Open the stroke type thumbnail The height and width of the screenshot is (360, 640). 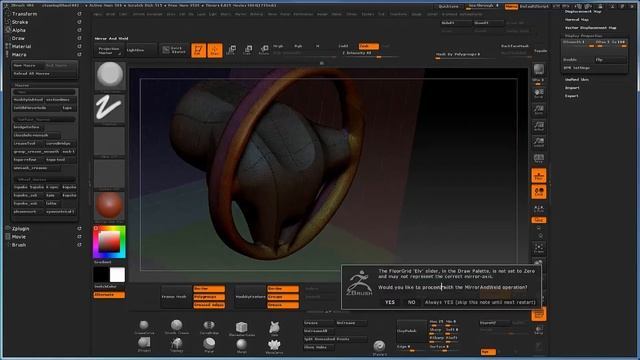pyautogui.click(x=110, y=109)
